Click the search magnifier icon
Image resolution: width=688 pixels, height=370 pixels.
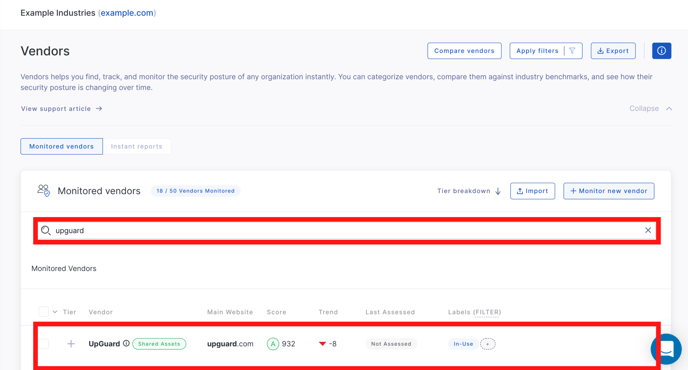pyautogui.click(x=46, y=230)
